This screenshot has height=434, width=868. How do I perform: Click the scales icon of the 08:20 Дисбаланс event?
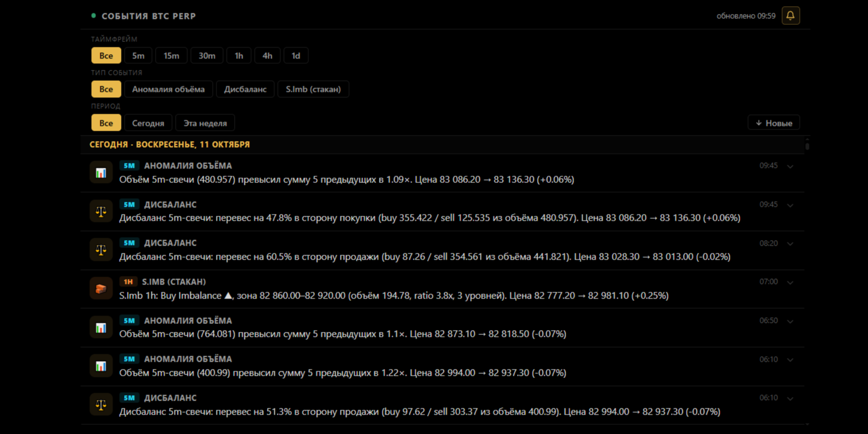(x=101, y=250)
